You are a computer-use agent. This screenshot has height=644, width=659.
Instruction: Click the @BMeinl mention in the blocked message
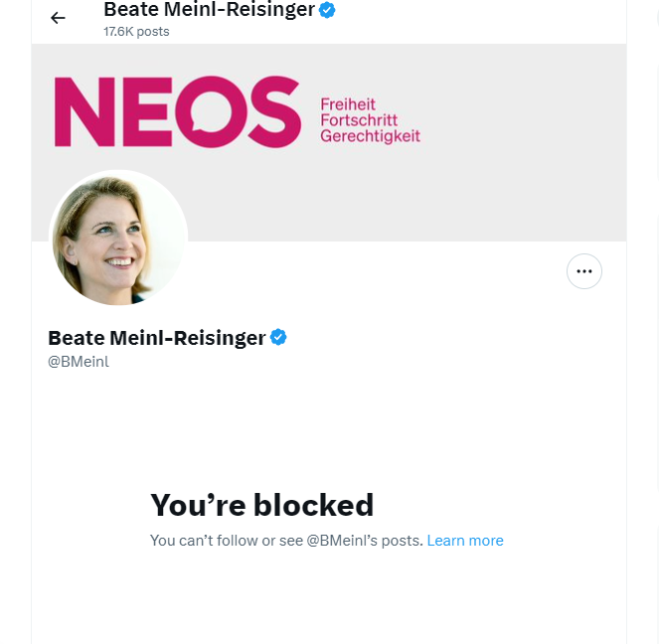[x=342, y=541]
